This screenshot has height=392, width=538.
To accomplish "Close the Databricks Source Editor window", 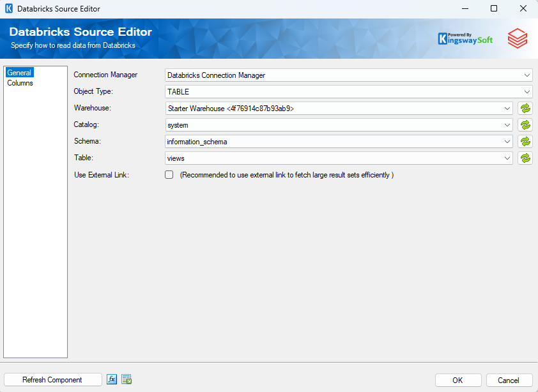I will pyautogui.click(x=523, y=8).
